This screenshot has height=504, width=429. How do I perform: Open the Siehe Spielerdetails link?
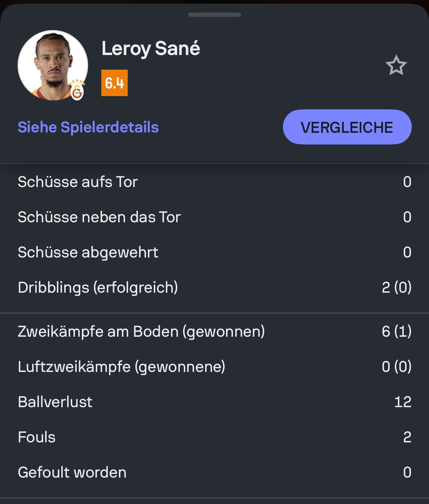pyautogui.click(x=88, y=127)
